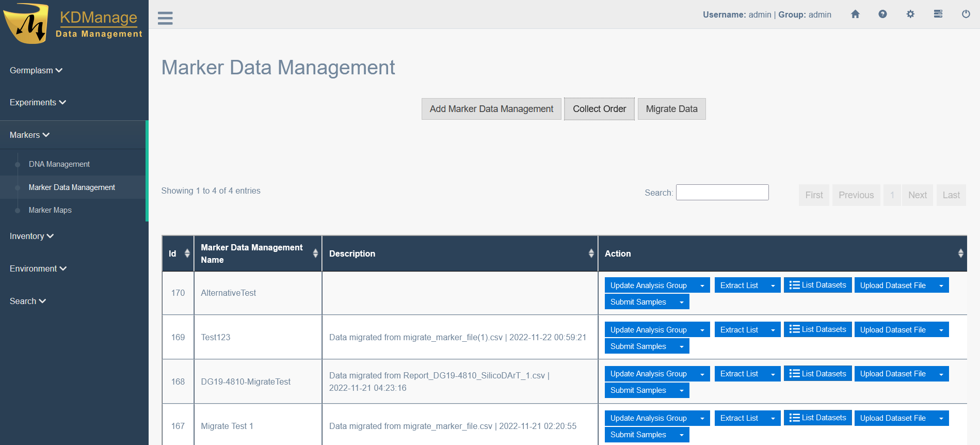This screenshot has height=445, width=980.
Task: Click List Datasets for DG19-4810-MigrateTest
Action: click(817, 374)
